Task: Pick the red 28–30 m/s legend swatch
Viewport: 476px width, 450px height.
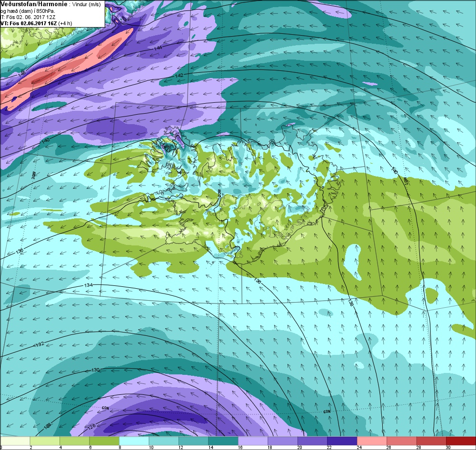Action: tap(432, 441)
